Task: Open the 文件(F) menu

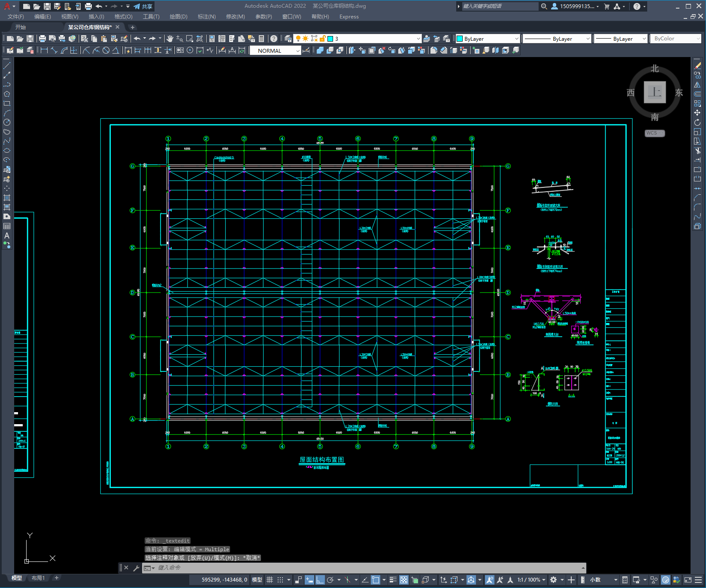Action: pos(15,17)
